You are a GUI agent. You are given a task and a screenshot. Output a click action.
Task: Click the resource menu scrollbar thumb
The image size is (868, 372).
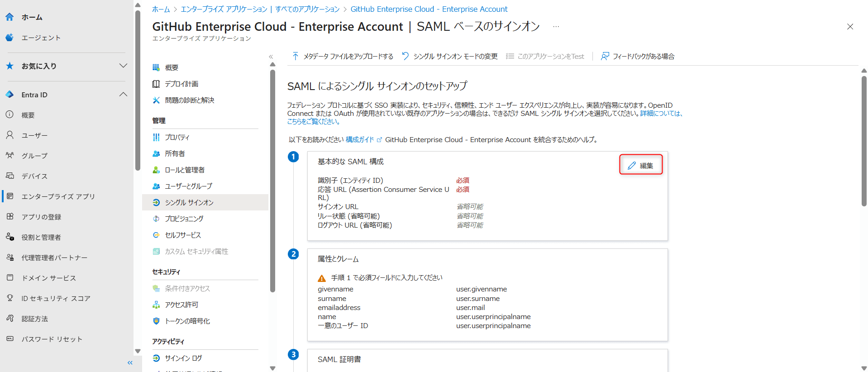coord(272,181)
